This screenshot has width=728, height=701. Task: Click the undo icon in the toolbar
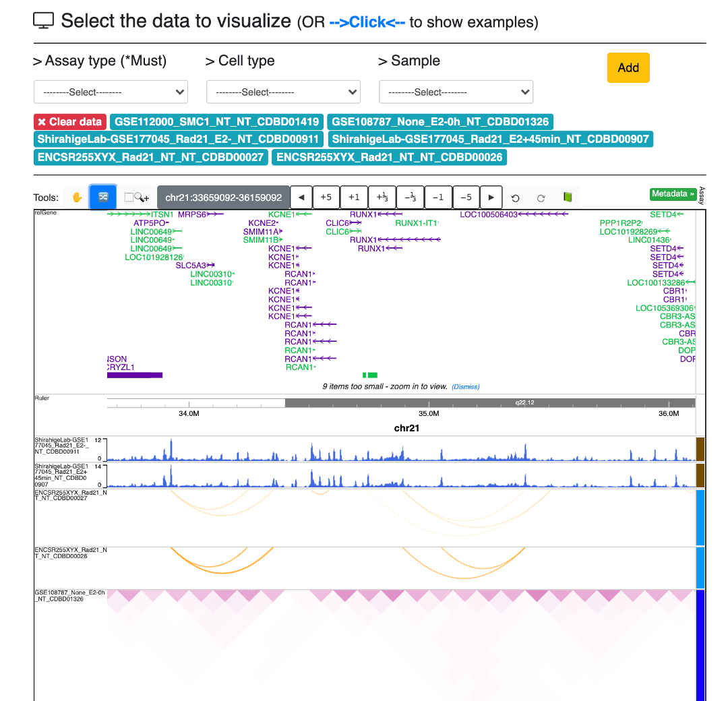pyautogui.click(x=516, y=197)
